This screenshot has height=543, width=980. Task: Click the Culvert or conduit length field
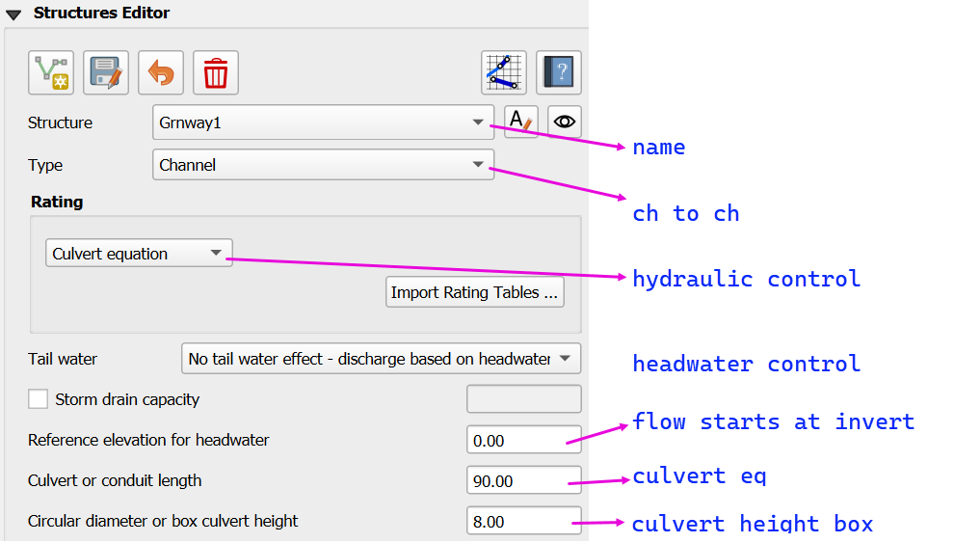pos(523,481)
